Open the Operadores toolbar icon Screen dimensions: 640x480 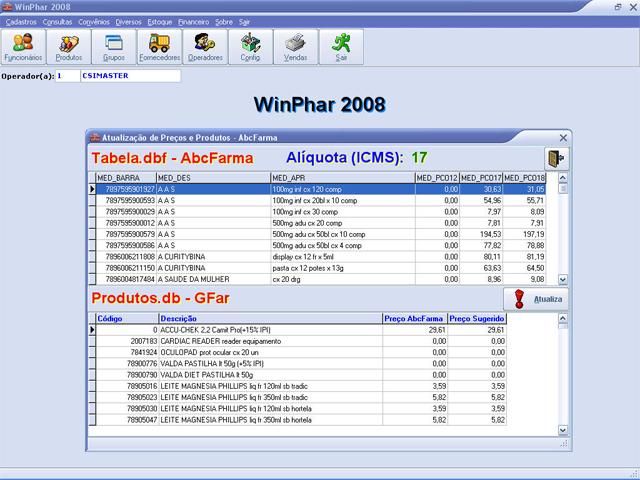[x=205, y=47]
